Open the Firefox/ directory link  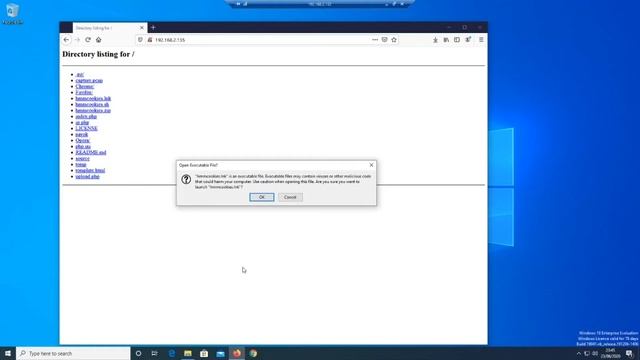click(84, 92)
